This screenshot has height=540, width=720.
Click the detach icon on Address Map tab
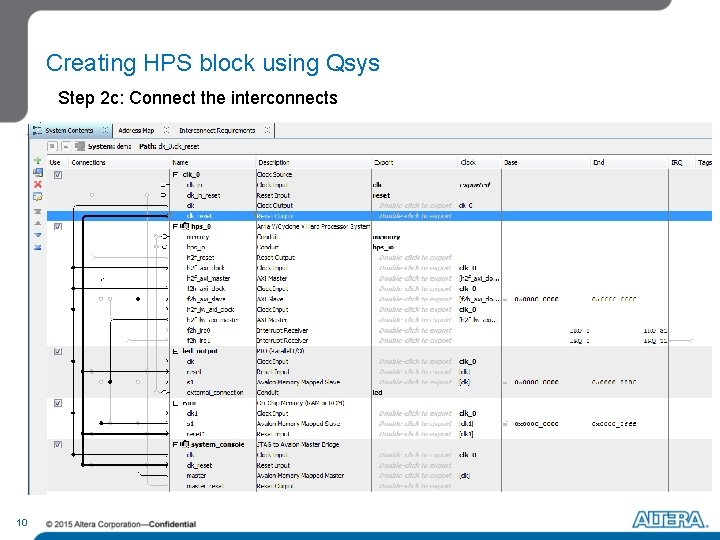point(167,130)
